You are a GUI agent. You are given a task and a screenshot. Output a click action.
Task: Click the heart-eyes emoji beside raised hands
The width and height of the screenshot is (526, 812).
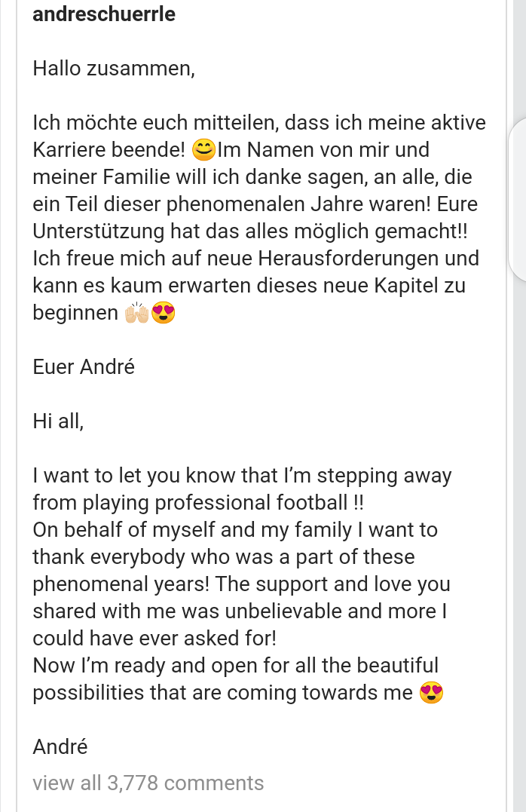(163, 313)
